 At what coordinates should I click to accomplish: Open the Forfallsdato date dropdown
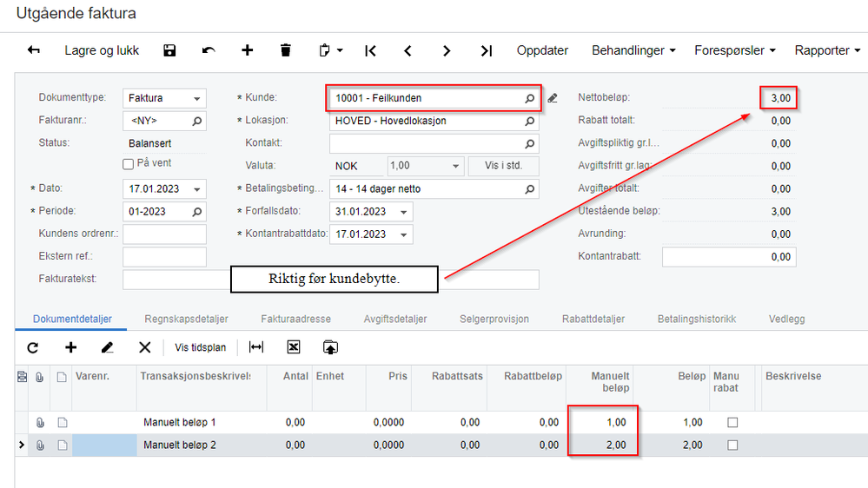[403, 212]
